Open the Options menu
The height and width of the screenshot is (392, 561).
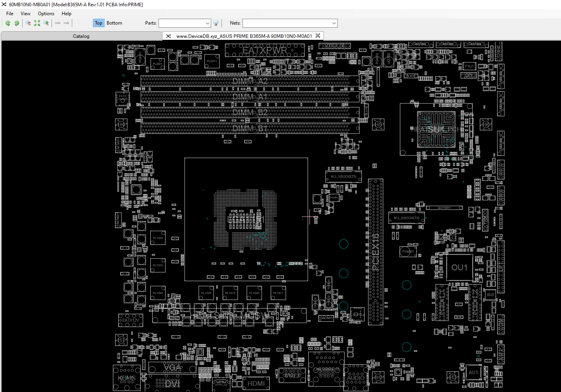coord(46,14)
